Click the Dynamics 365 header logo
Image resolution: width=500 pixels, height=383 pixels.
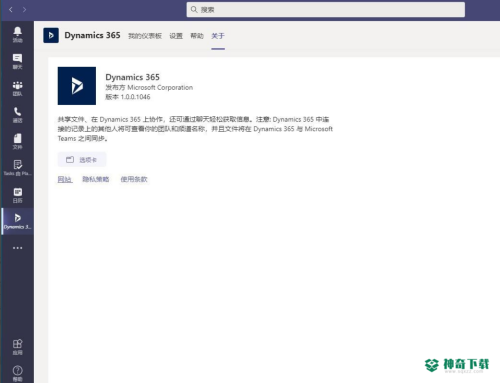pos(51,35)
